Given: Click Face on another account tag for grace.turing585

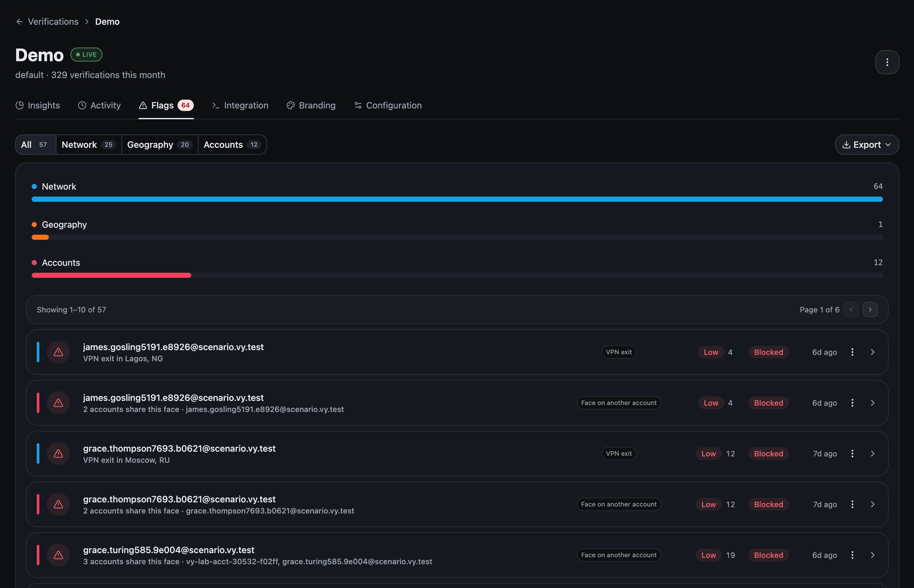Looking at the screenshot, I should pyautogui.click(x=618, y=555).
